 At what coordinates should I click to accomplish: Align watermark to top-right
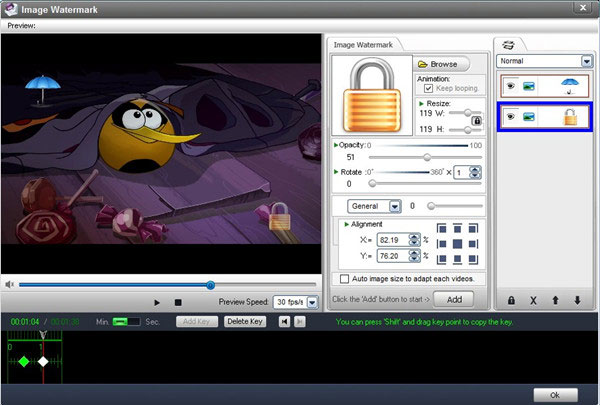tap(473, 229)
